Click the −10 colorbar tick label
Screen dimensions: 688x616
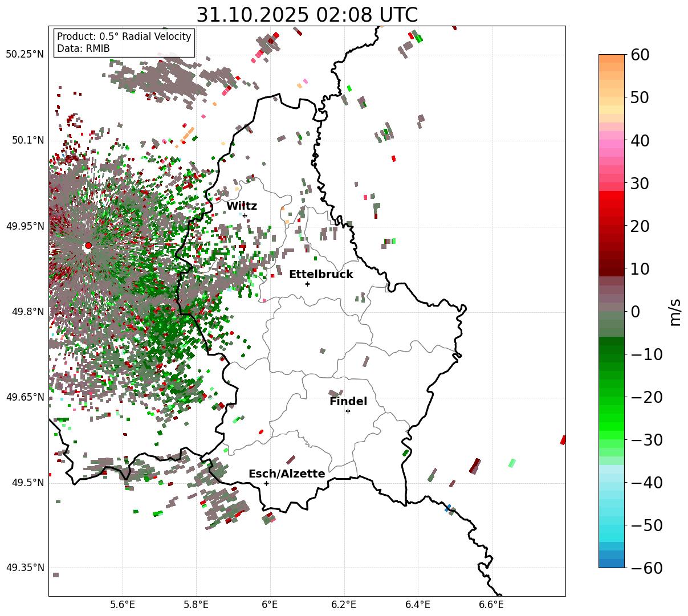[x=646, y=354]
